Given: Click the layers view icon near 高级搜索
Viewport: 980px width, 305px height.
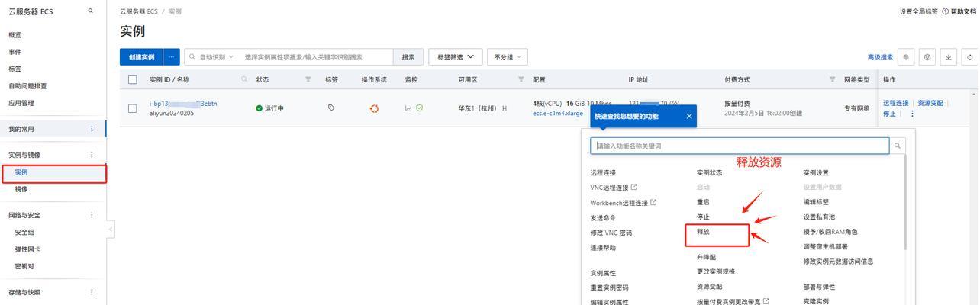Looking at the screenshot, I should [x=906, y=57].
